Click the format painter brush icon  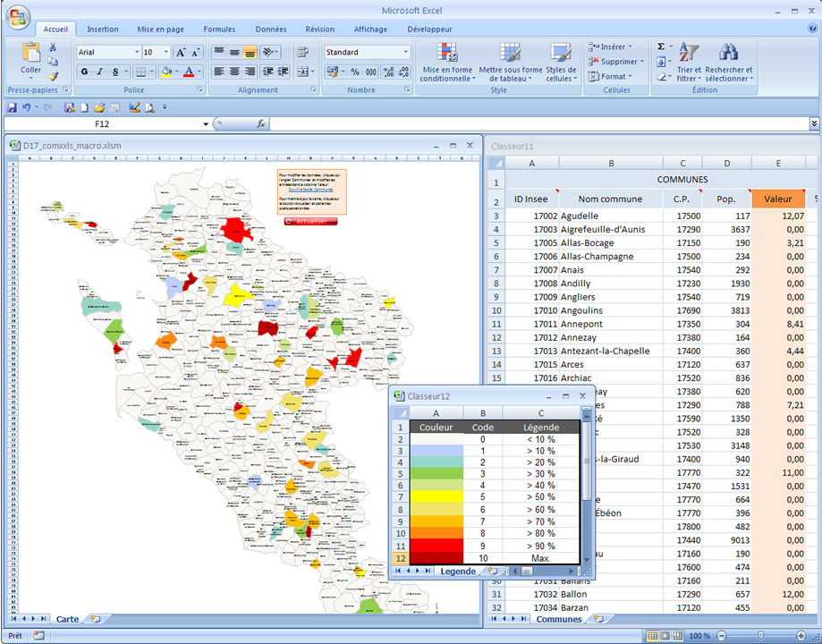tap(53, 76)
